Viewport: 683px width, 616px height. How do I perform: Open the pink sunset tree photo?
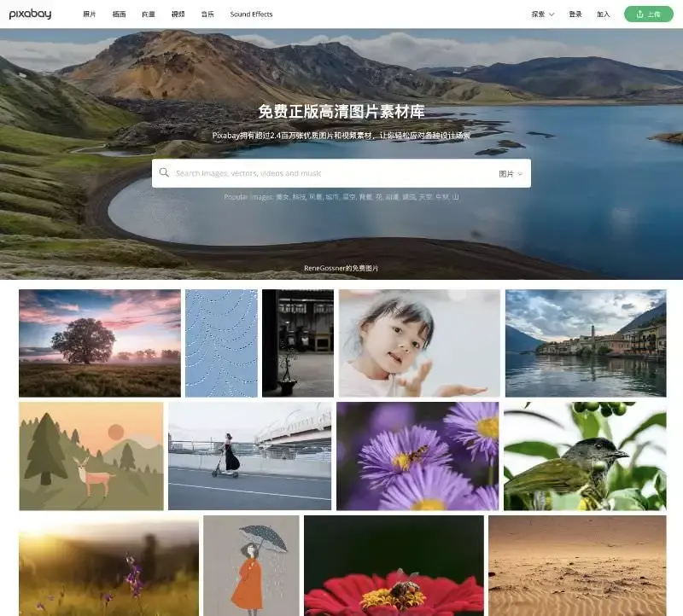pos(99,343)
